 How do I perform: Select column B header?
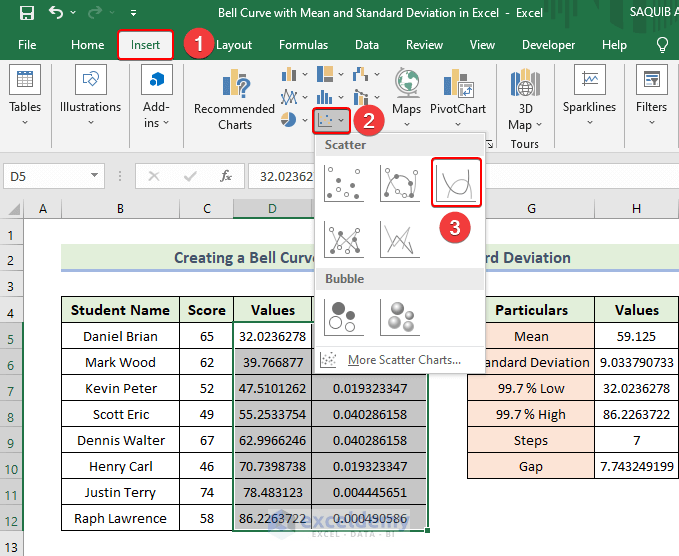coord(120,209)
